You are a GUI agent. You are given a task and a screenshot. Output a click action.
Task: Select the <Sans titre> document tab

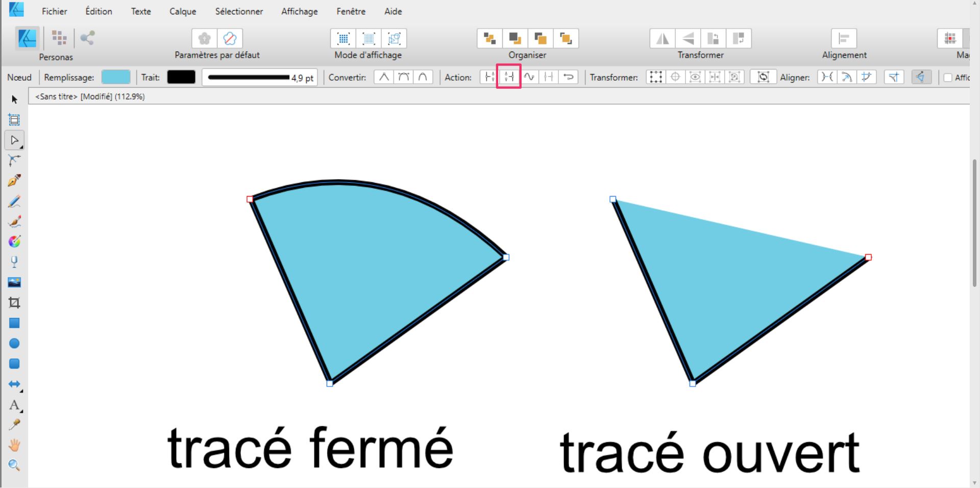(90, 96)
